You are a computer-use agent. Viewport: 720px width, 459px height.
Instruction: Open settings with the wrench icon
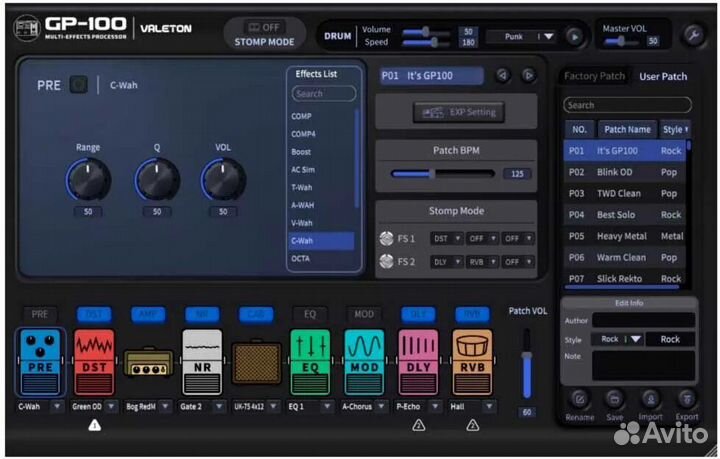pos(693,35)
